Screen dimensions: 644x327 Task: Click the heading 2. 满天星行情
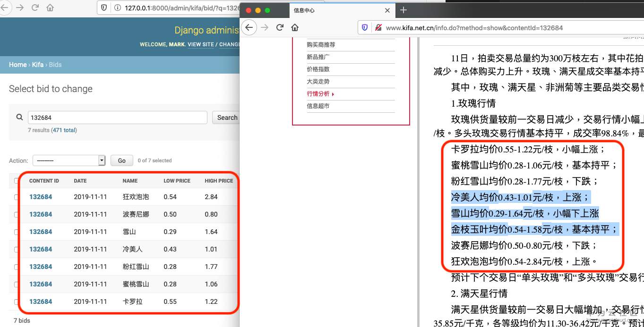479,293
